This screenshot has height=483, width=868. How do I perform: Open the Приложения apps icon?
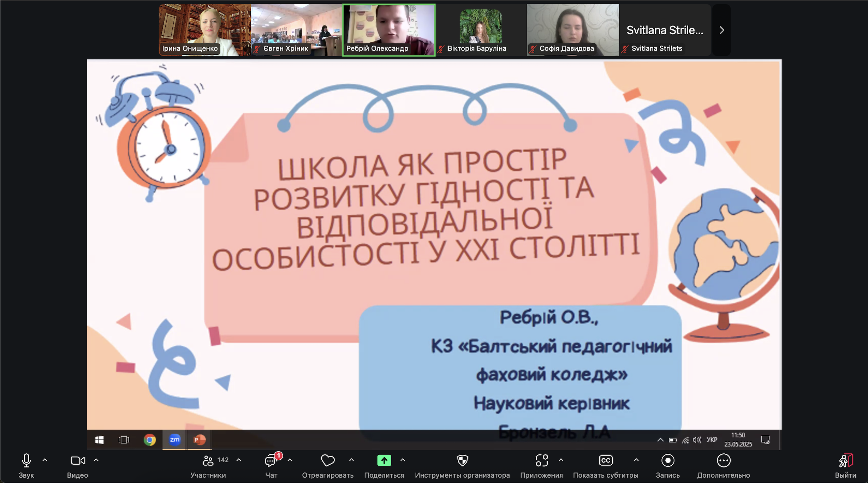(x=541, y=460)
